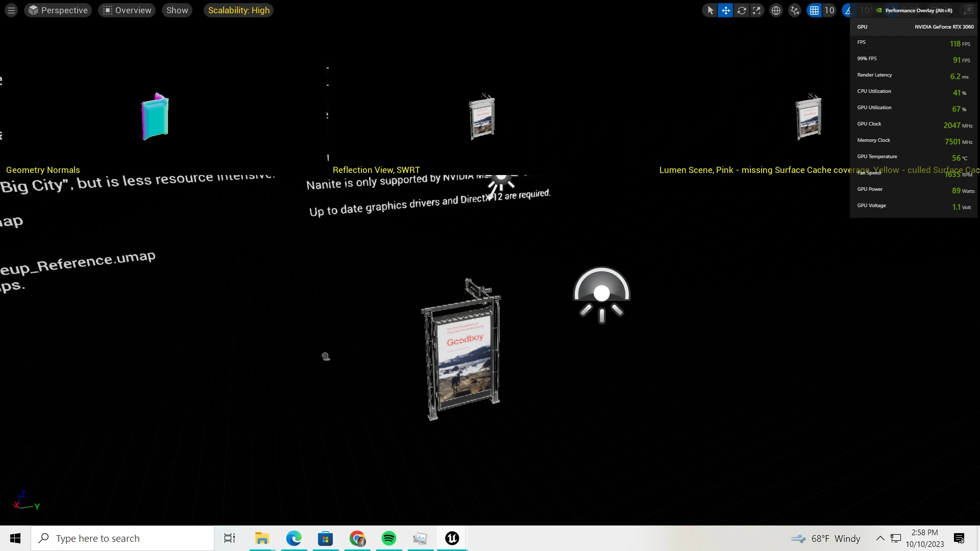This screenshot has height=551, width=980.
Task: Open Microsoft Store from taskbar
Action: pyautogui.click(x=326, y=538)
